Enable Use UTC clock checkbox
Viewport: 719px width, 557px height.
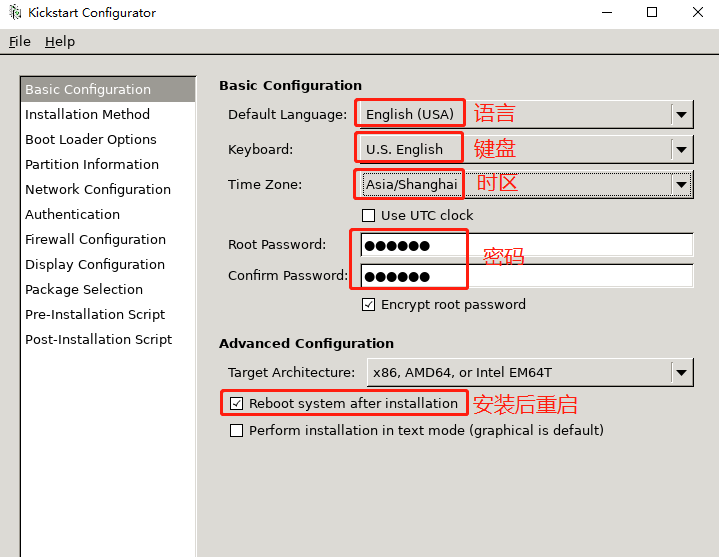[x=369, y=215]
